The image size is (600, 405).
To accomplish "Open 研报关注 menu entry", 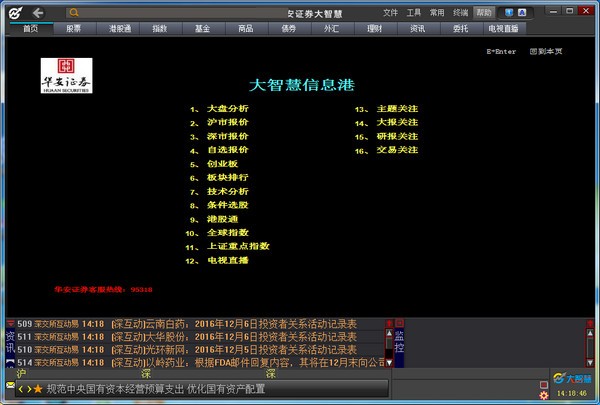I will 397,136.
